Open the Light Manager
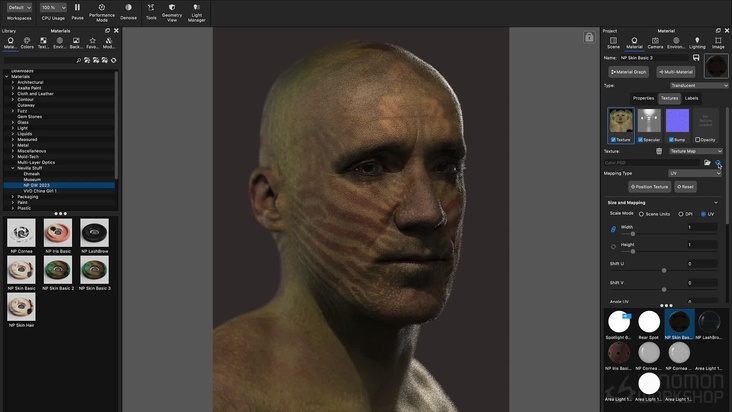 [197, 8]
